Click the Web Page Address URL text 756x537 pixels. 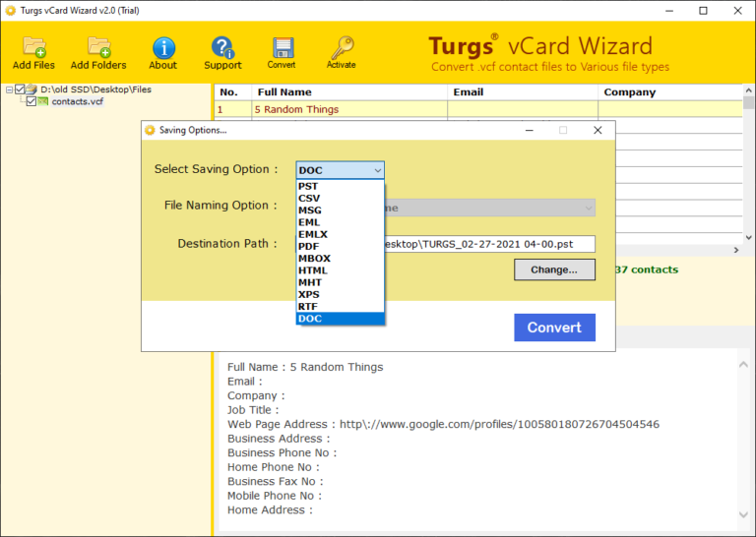(499, 424)
